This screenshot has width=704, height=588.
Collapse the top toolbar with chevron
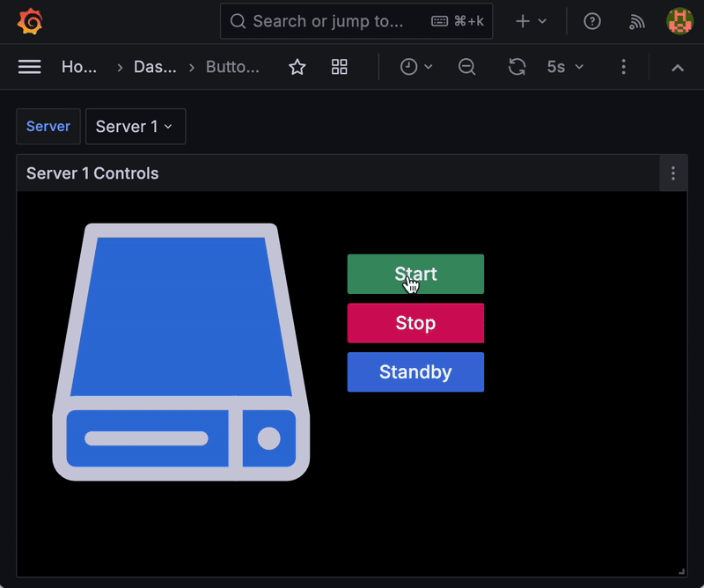(x=677, y=68)
